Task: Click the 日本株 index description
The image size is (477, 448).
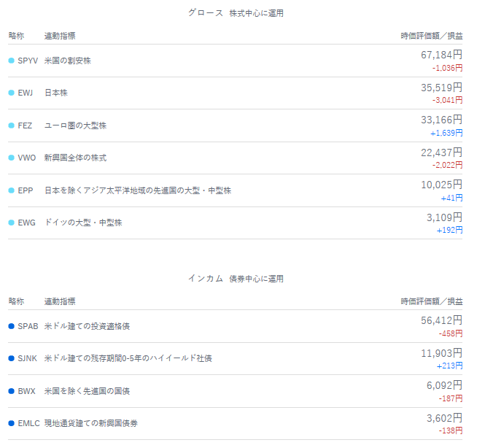Action: (x=56, y=93)
